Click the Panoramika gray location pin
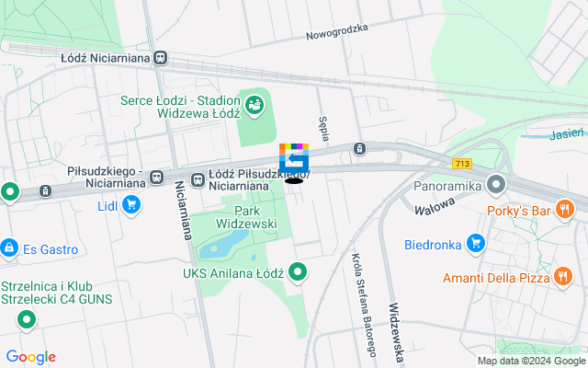588x368 pixels. [x=496, y=186]
